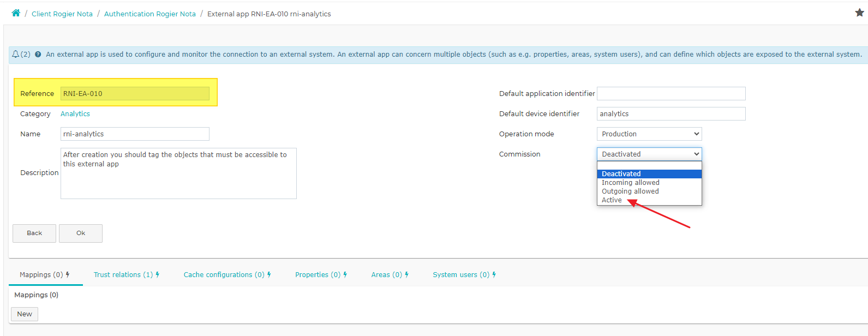Open the Properties tab
Screen dimensions: 868x336
tap(321, 275)
